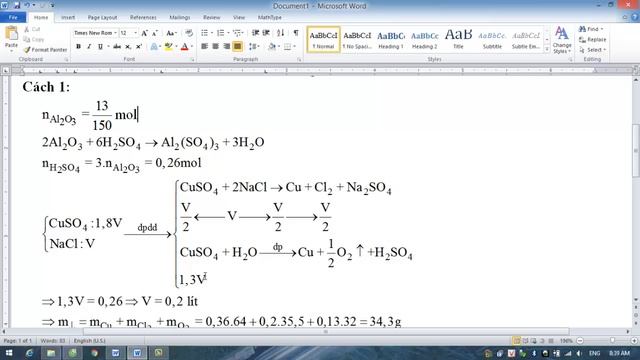Screen dimensions: 640x360
Task: Align text left
Action: 204,47
